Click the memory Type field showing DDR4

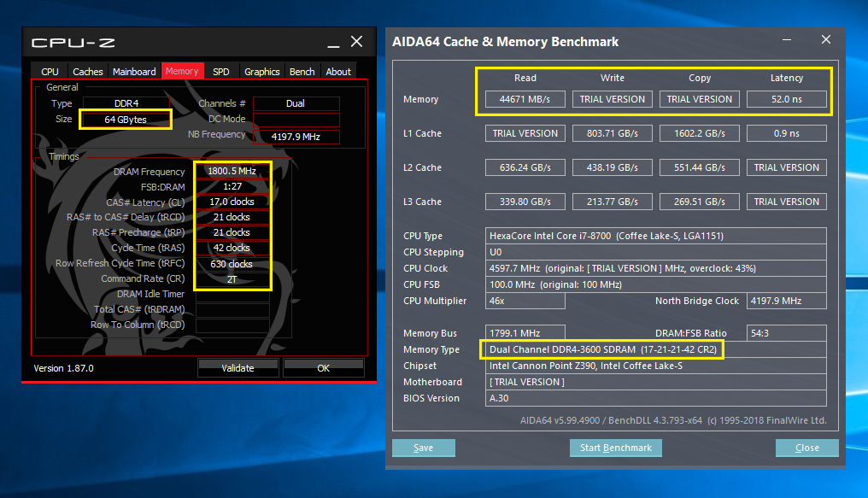point(126,103)
